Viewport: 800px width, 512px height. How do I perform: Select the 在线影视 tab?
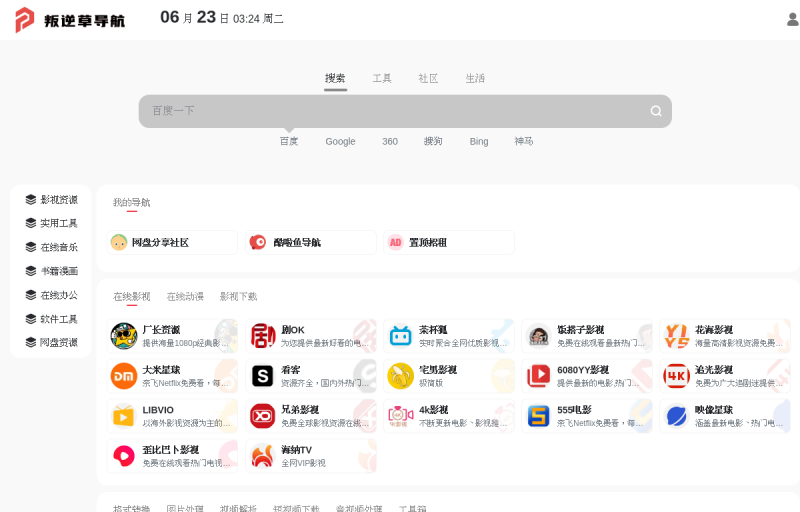(132, 296)
